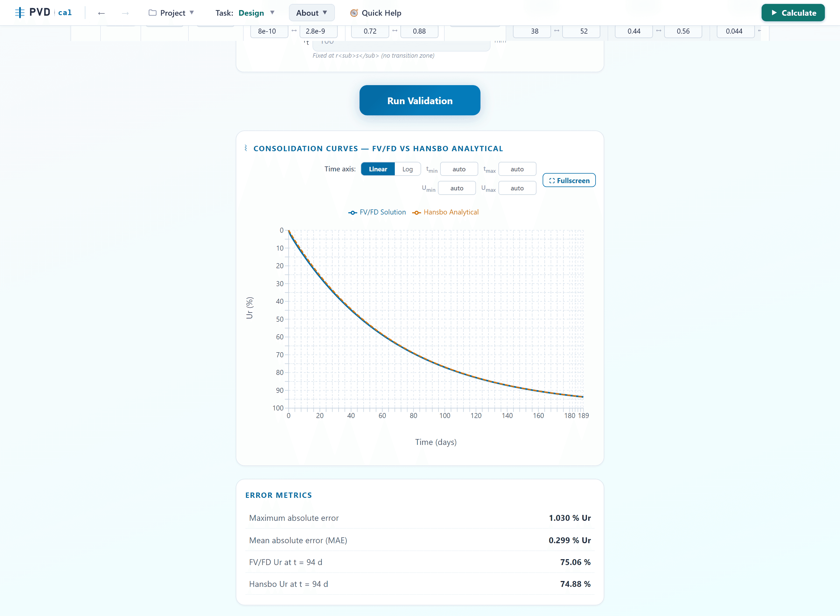Click the Calculate button
Screen dimensions: 840x616
[793, 13]
